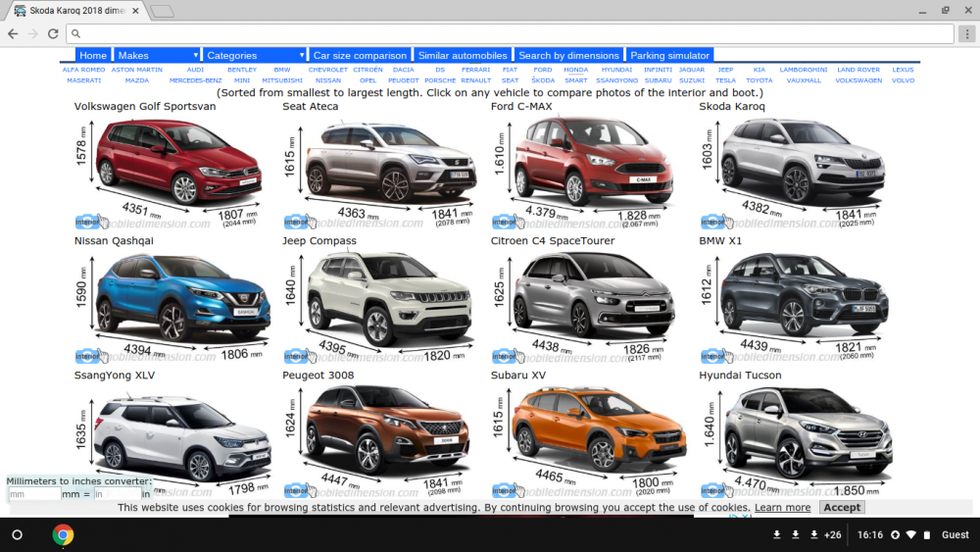Click the battery status icon

coord(927,535)
